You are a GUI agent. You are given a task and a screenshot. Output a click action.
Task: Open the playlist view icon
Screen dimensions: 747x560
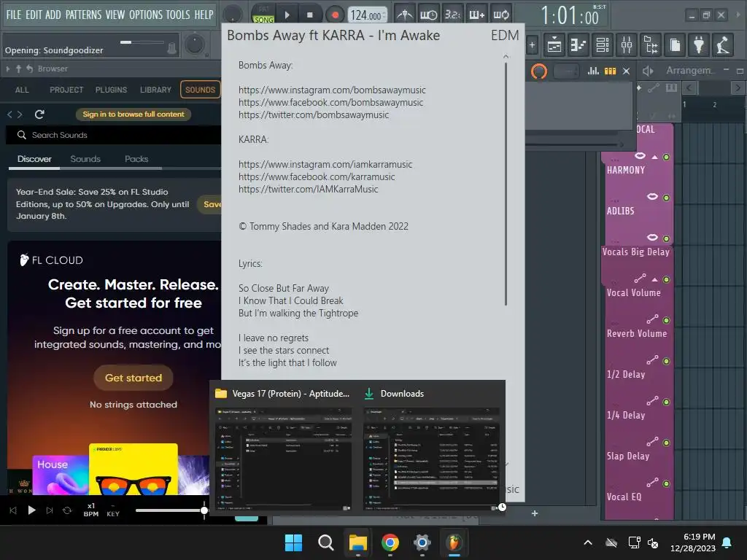554,45
